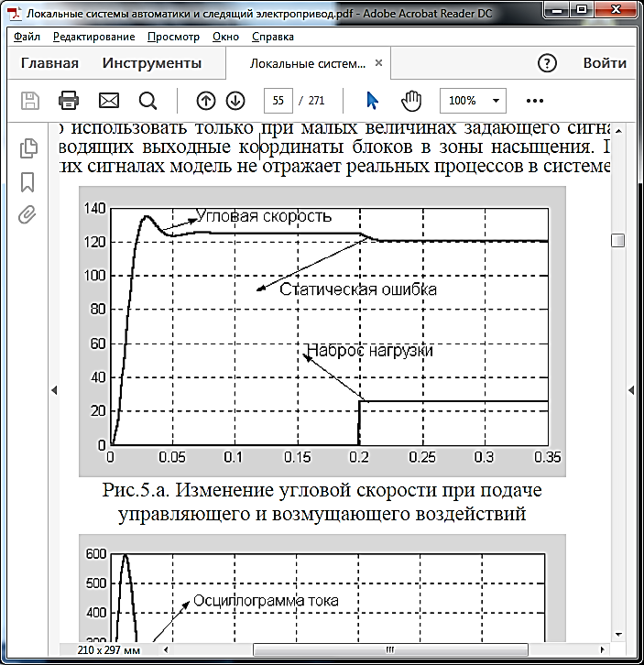Click the page number field showing 55
Screen dimensions: 644x665
278,100
